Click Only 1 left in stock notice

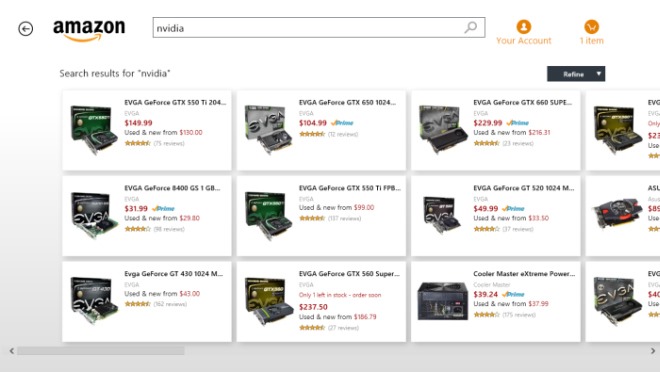tap(340, 295)
